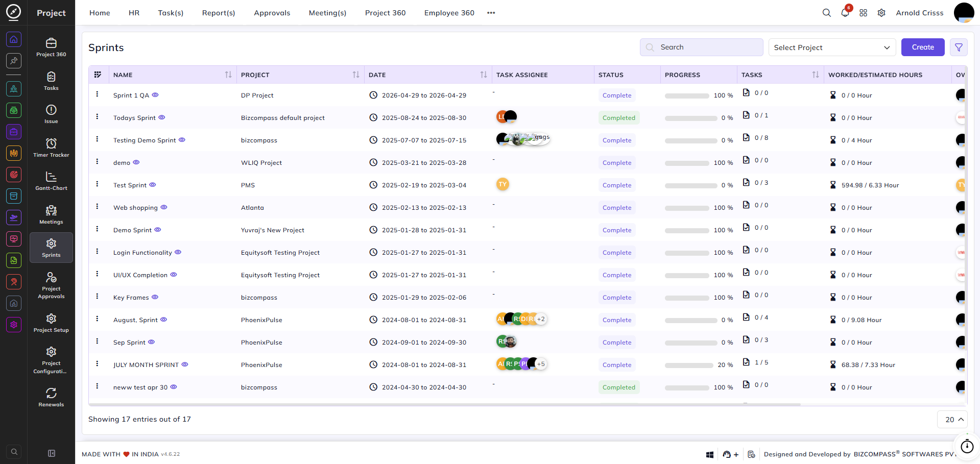Viewport: 980px width, 464px height.
Task: Click the home icon in the left rail
Action: [x=14, y=39]
